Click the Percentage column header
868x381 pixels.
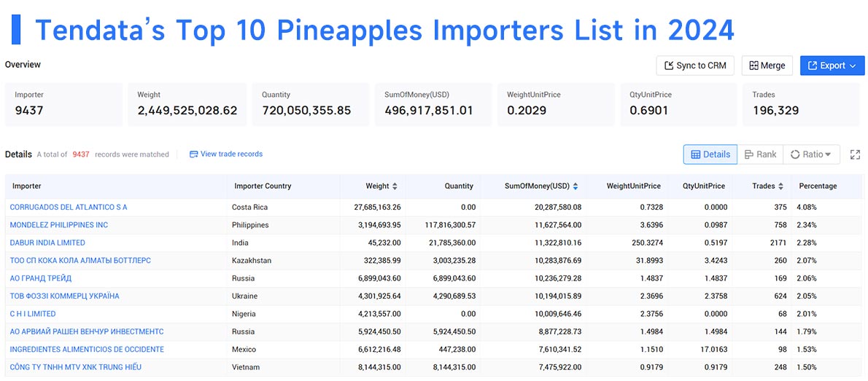click(x=818, y=186)
